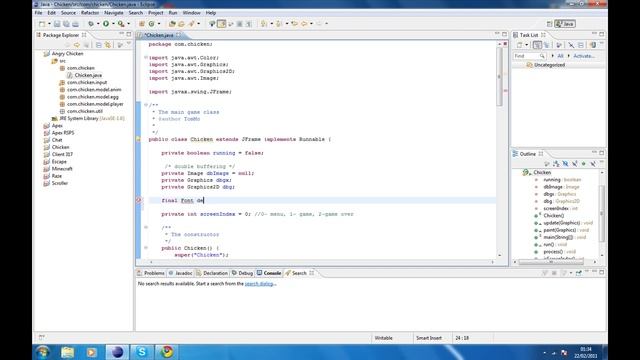Click the Save All toolbar icon
Viewport: 640px width, 360px height.
point(66,24)
